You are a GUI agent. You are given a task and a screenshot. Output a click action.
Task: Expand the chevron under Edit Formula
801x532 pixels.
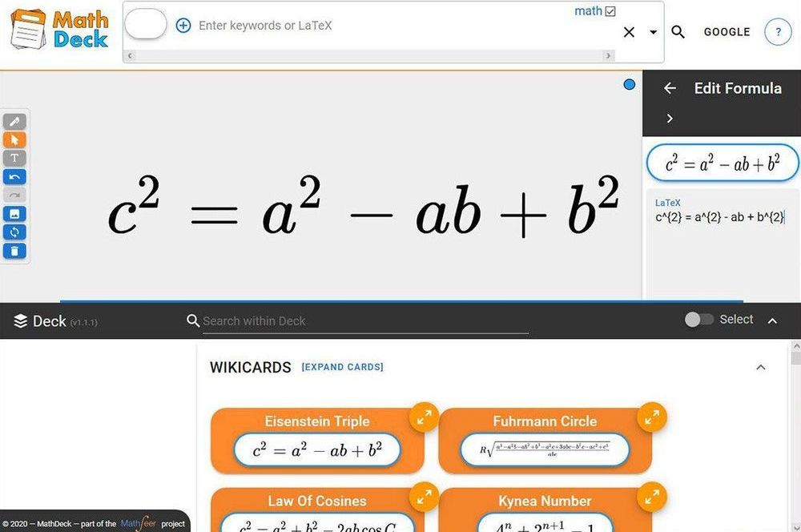(x=670, y=119)
